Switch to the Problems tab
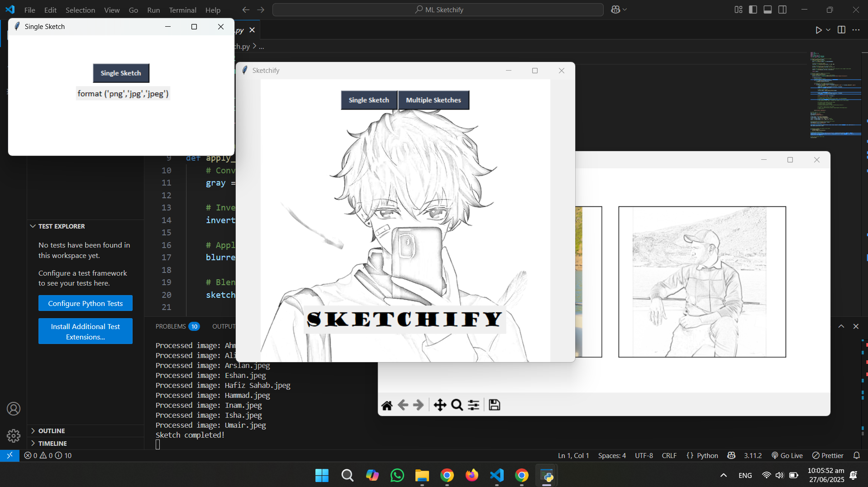This screenshot has height=487, width=868. 171,326
